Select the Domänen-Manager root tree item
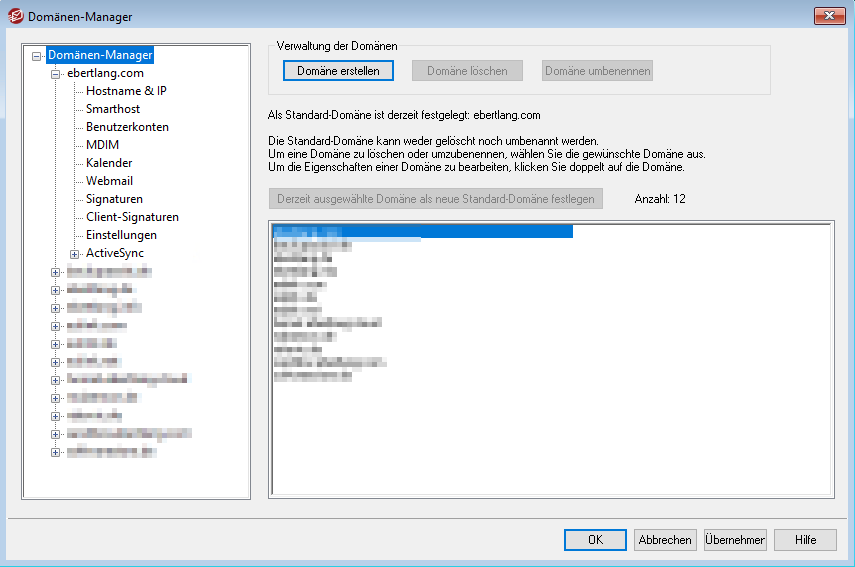 click(x=99, y=56)
